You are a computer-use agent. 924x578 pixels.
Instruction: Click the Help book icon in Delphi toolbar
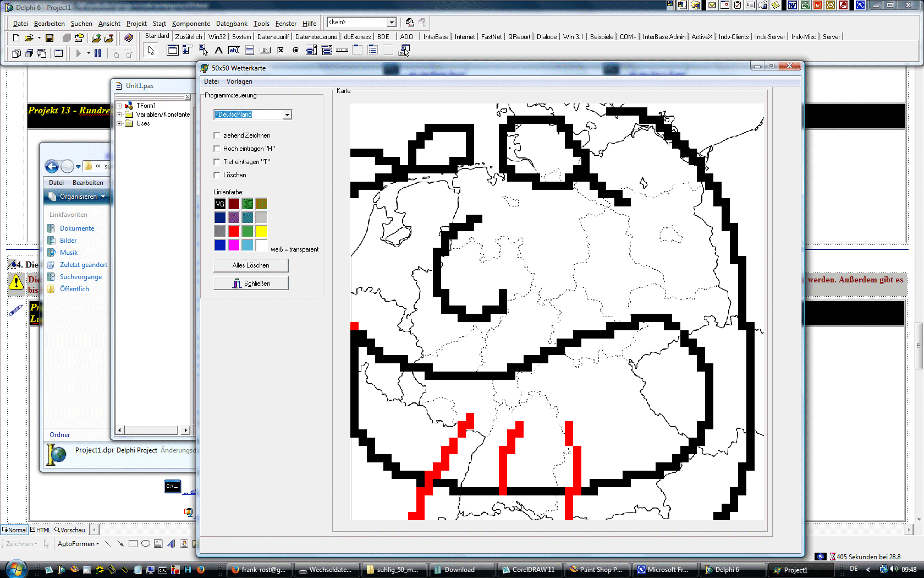tap(128, 38)
